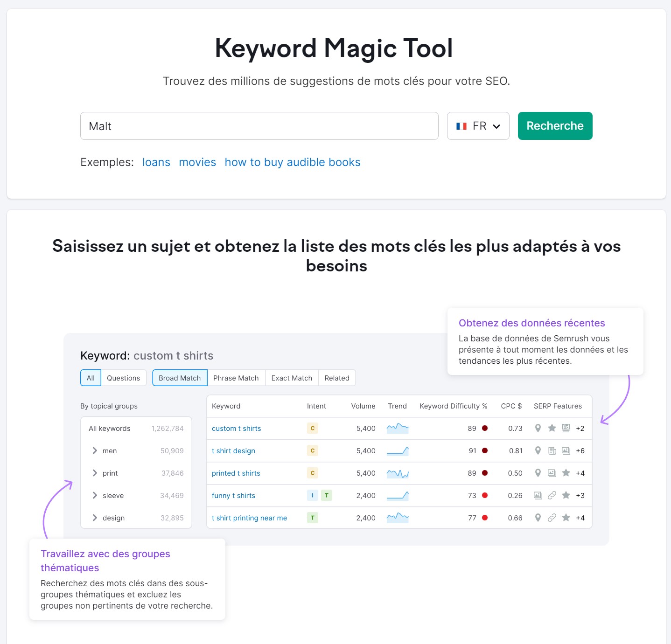This screenshot has width=671, height=644.
Task: Click the SERP Features column header
Action: tap(558, 406)
